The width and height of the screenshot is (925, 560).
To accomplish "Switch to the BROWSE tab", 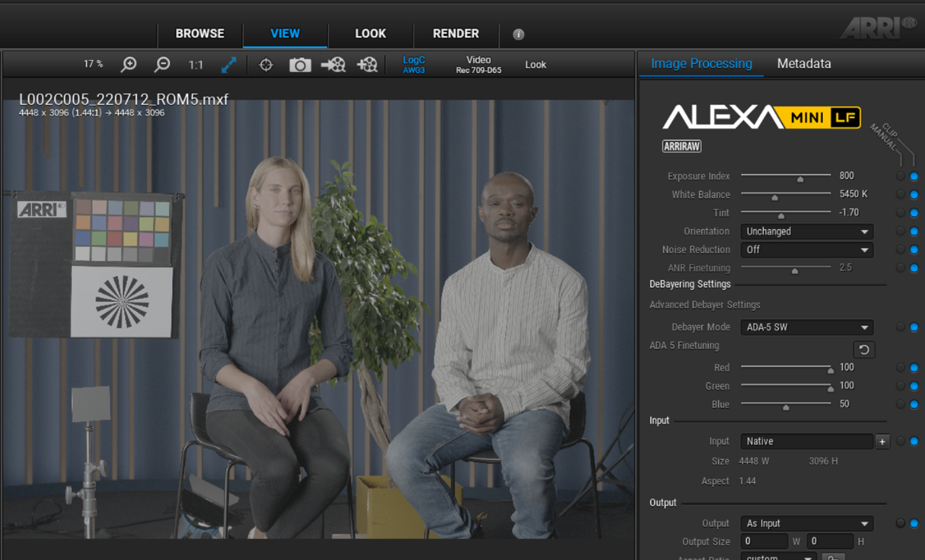I will coord(200,33).
